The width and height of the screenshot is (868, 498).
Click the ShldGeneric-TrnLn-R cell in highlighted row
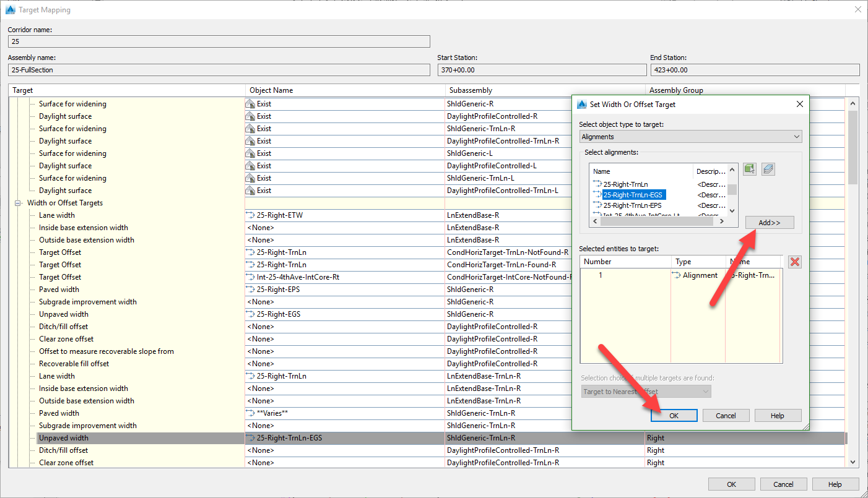coord(545,438)
